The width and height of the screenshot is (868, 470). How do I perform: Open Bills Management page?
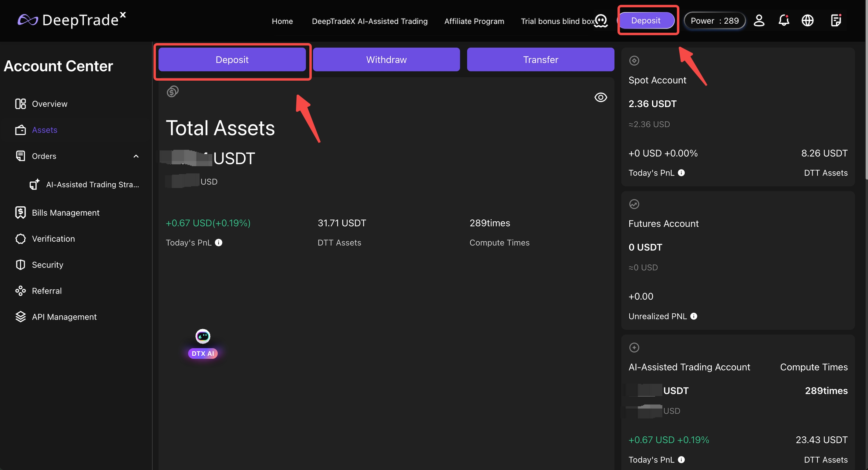coord(66,213)
